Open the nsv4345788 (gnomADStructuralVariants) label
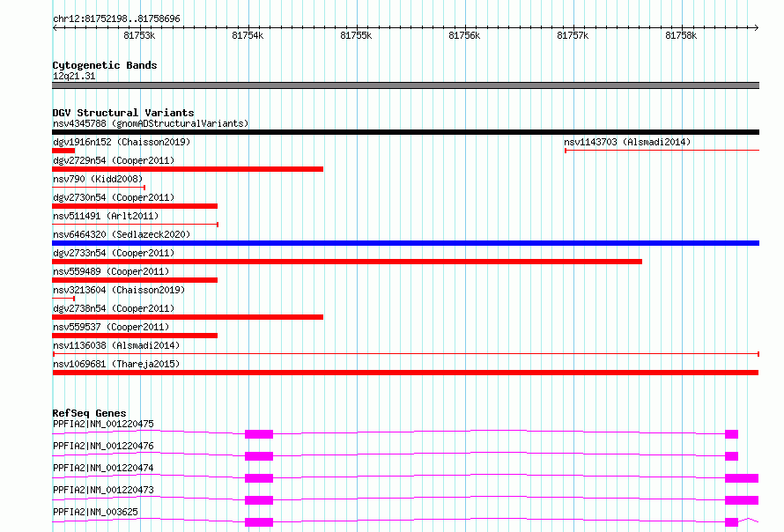The width and height of the screenshot is (784, 532). [151, 123]
